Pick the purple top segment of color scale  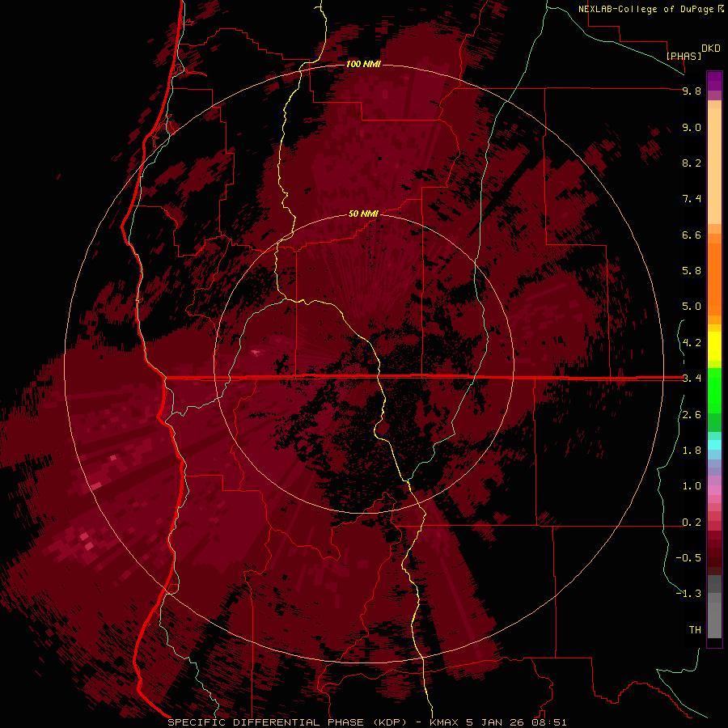pos(714,81)
